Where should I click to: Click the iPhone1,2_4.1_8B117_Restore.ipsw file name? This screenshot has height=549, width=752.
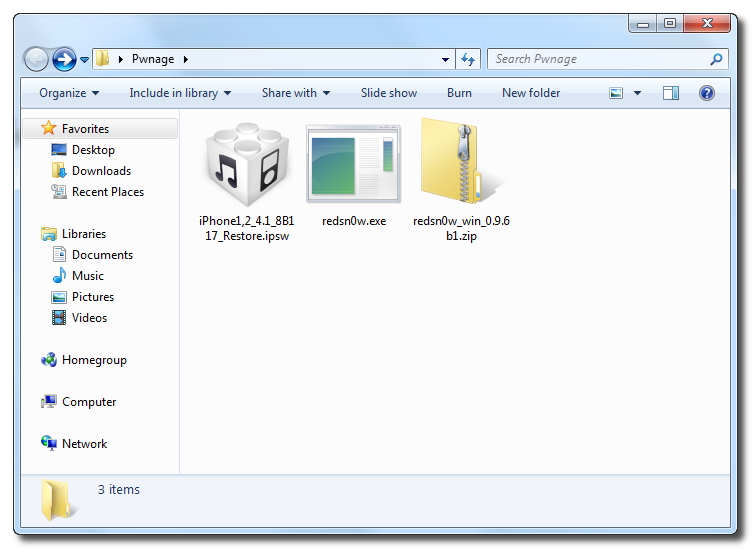247,228
